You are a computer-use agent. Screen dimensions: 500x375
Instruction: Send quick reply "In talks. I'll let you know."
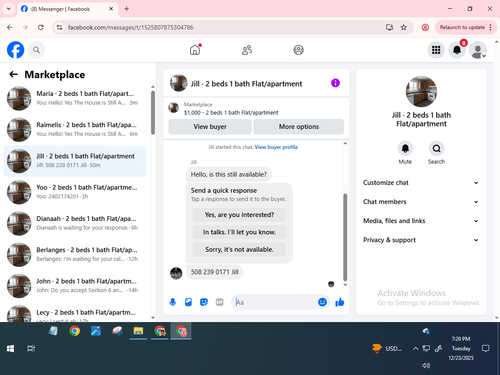coord(239,232)
